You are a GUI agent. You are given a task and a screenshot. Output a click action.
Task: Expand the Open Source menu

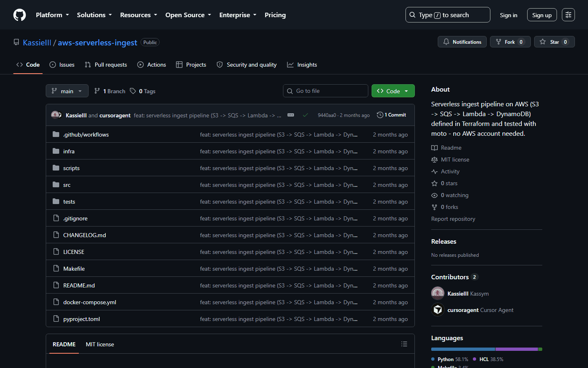188,15
